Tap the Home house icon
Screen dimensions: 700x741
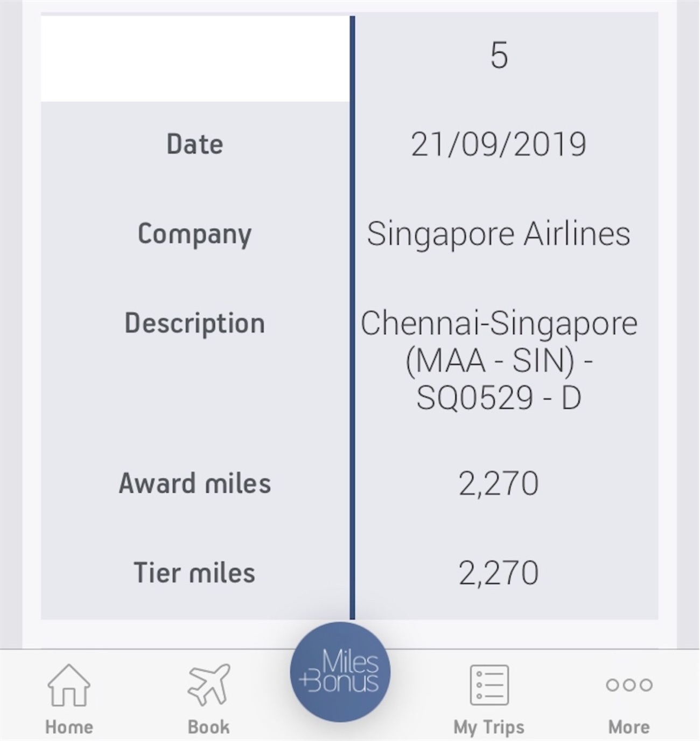tap(69, 684)
